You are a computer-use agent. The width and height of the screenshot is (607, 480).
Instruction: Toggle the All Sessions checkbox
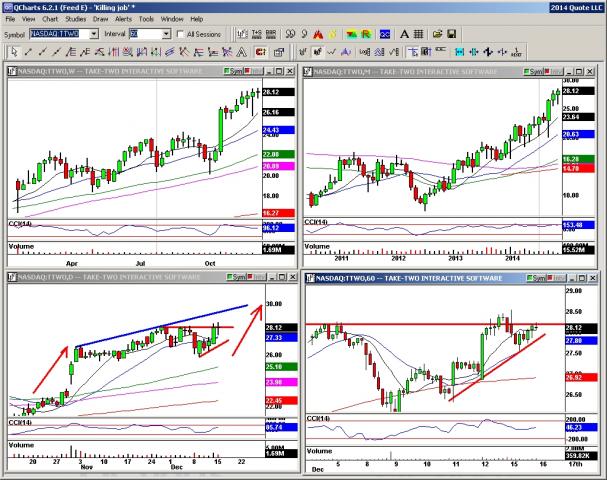[180, 34]
